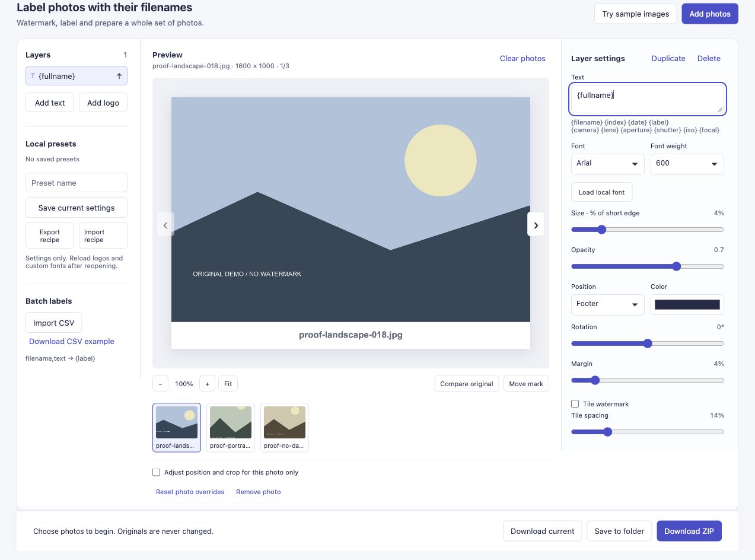
Task: Click Try sample images button
Action: point(635,14)
